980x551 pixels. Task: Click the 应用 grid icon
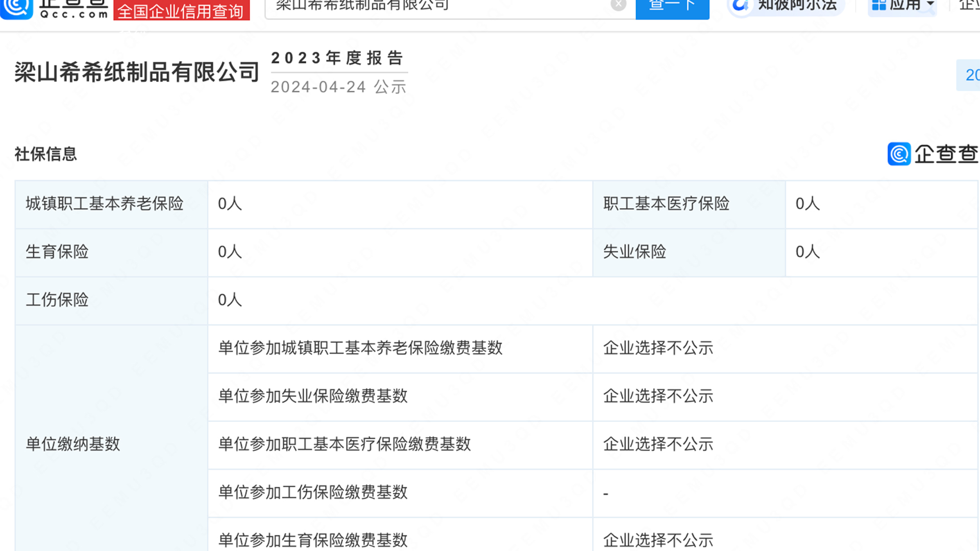878,5
